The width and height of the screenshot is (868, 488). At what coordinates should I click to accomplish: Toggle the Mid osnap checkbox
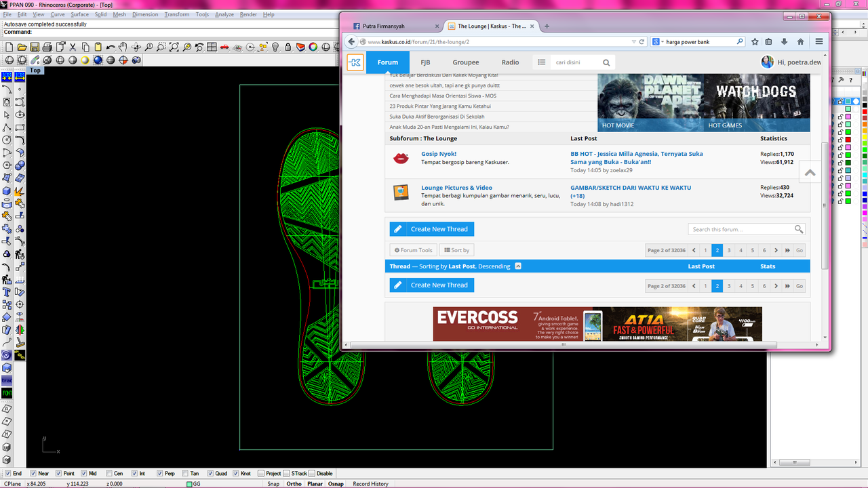(83, 474)
